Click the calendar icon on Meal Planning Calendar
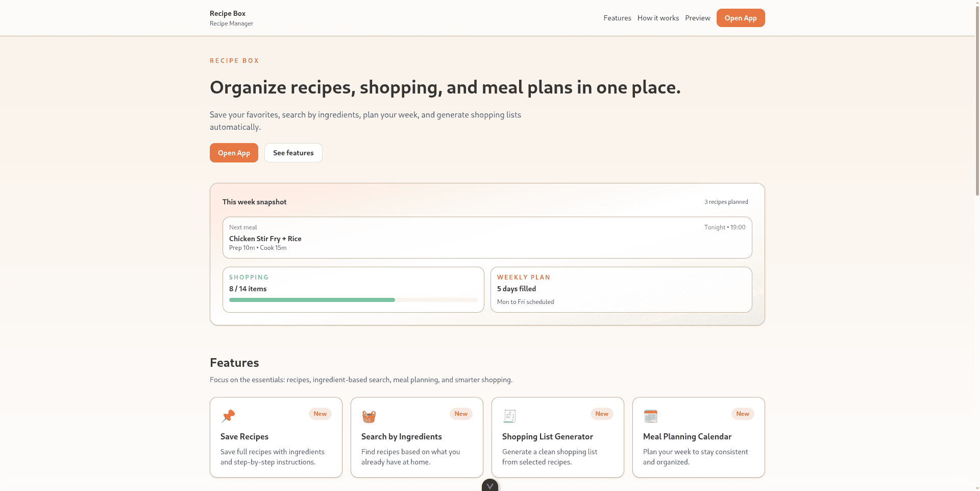 (x=651, y=416)
